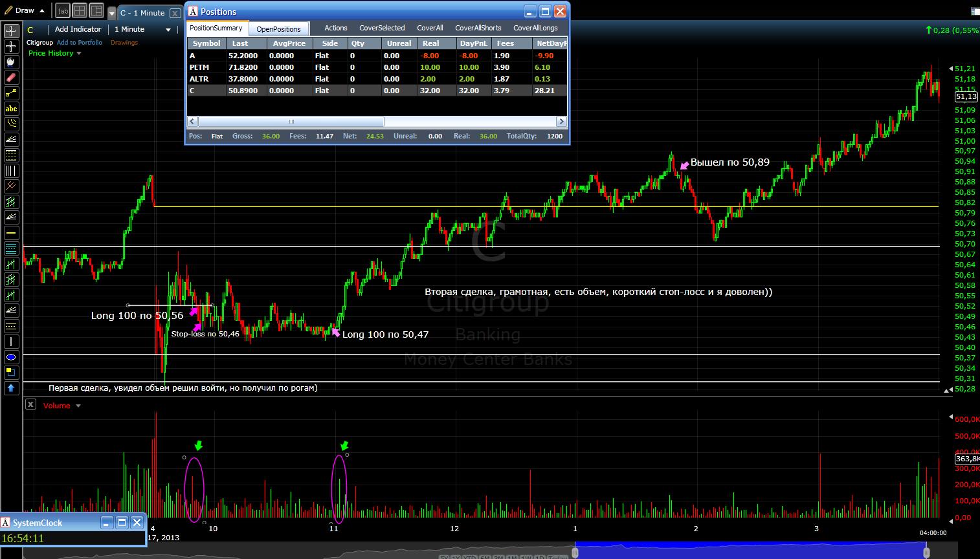Select the yellow trend line tool
Image resolution: width=980 pixels, height=559 pixels.
click(x=11, y=93)
